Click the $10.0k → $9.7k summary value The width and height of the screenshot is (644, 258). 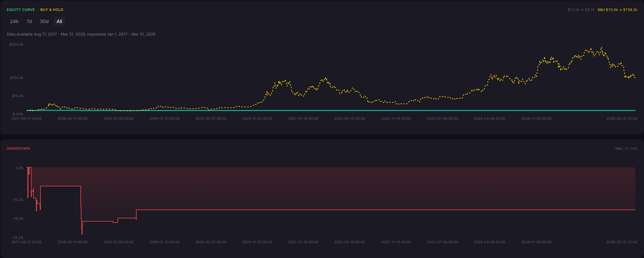(581, 10)
